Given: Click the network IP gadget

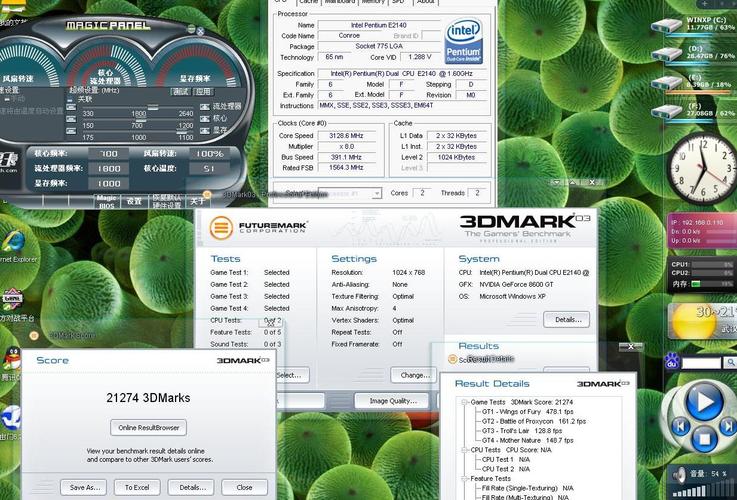Looking at the screenshot, I should point(701,231).
